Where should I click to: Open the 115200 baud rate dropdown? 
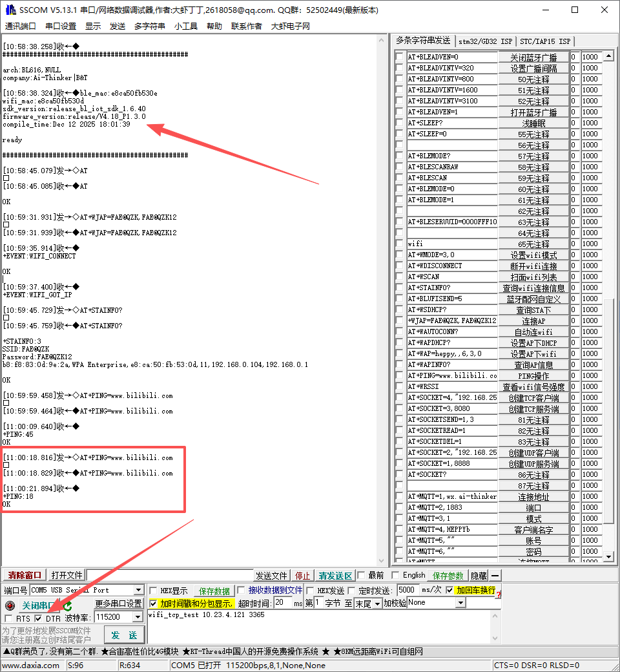[x=138, y=617]
